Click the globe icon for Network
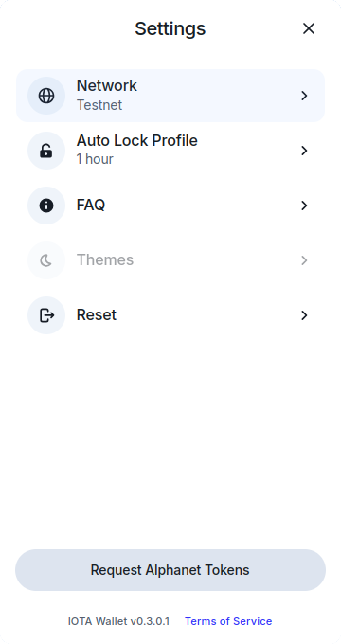The height and width of the screenshot is (644, 341). 46,96
